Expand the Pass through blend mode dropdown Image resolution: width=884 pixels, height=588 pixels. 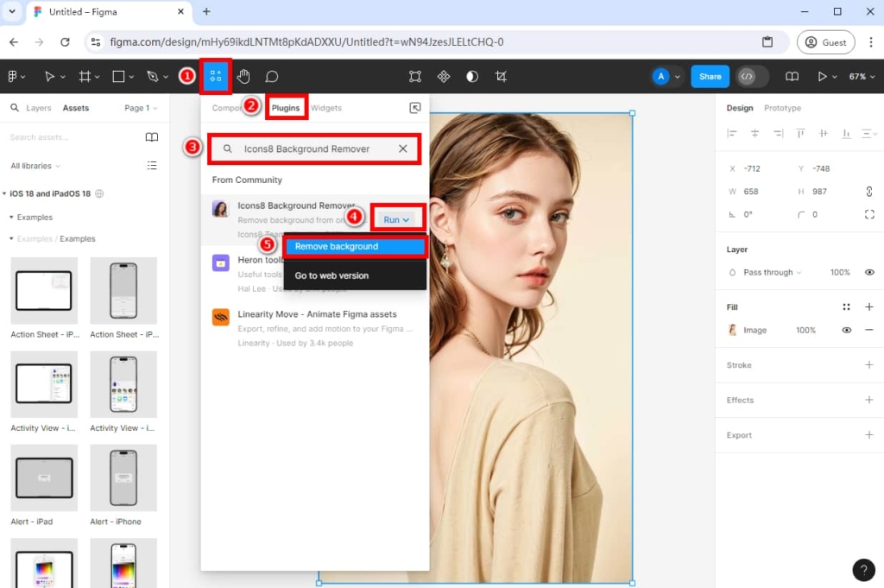pos(771,272)
